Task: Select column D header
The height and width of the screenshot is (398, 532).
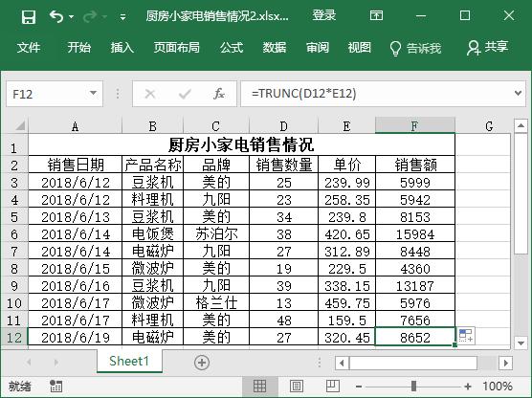Action: coord(283,126)
